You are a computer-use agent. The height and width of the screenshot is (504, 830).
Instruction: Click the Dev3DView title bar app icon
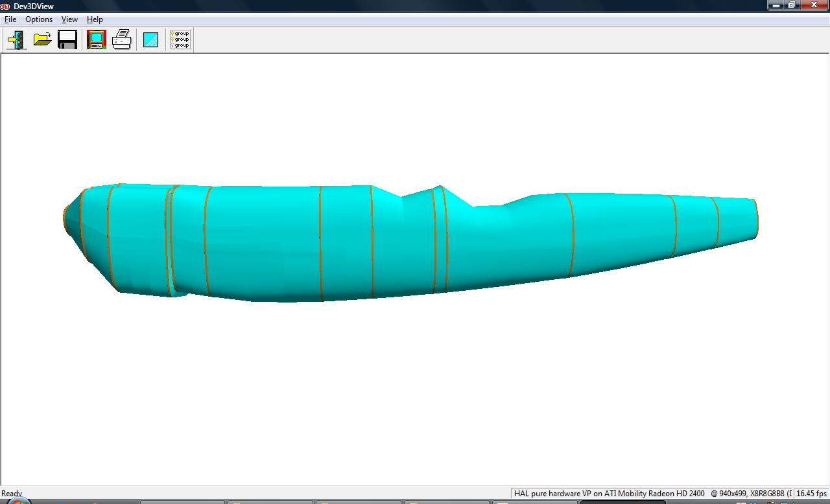(x=5, y=6)
